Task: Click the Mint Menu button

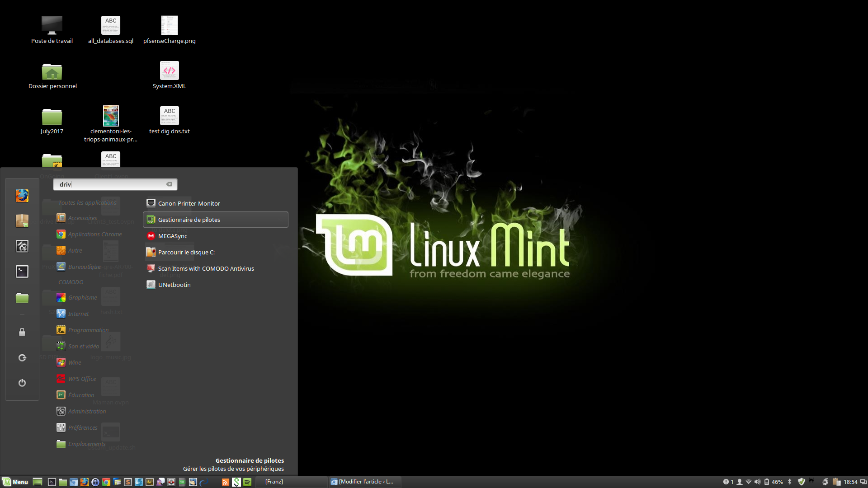Action: coord(15,482)
